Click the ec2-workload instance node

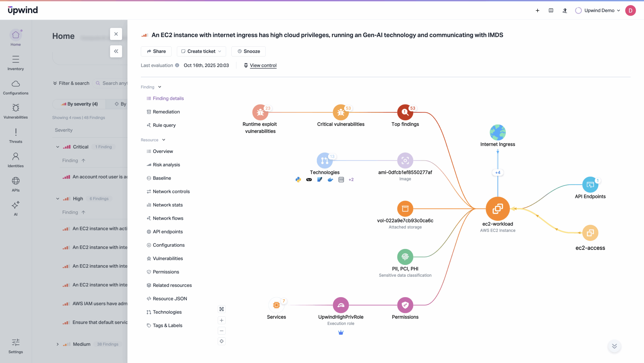tap(497, 209)
